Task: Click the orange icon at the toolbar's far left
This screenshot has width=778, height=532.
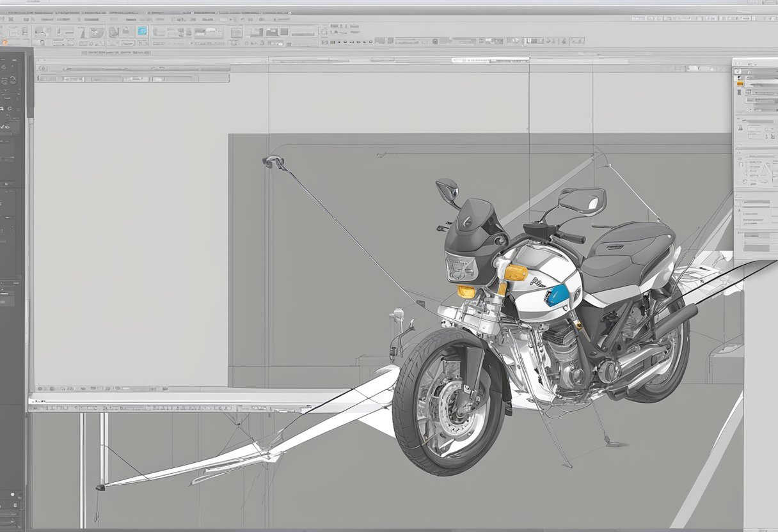Action: click(x=5, y=42)
